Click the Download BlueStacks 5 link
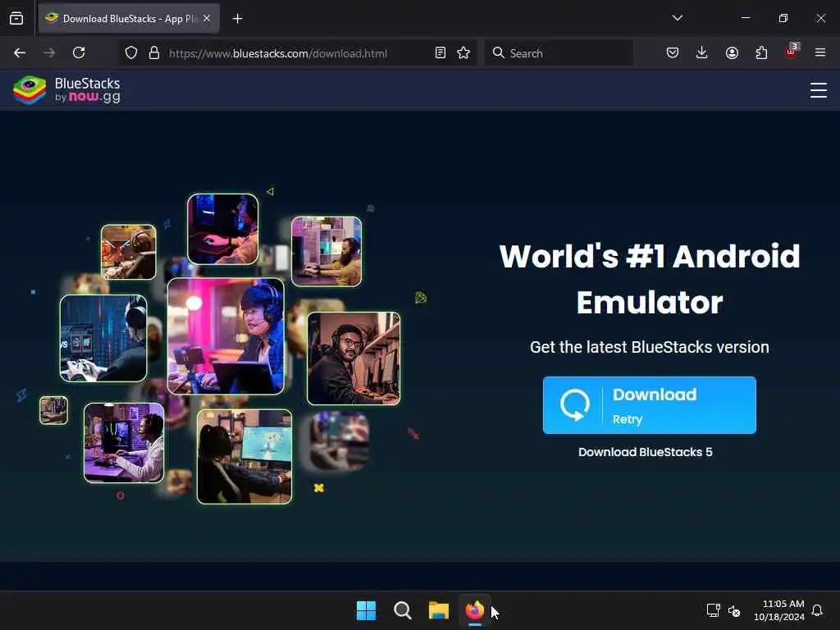Image resolution: width=840 pixels, height=630 pixels. pyautogui.click(x=646, y=452)
